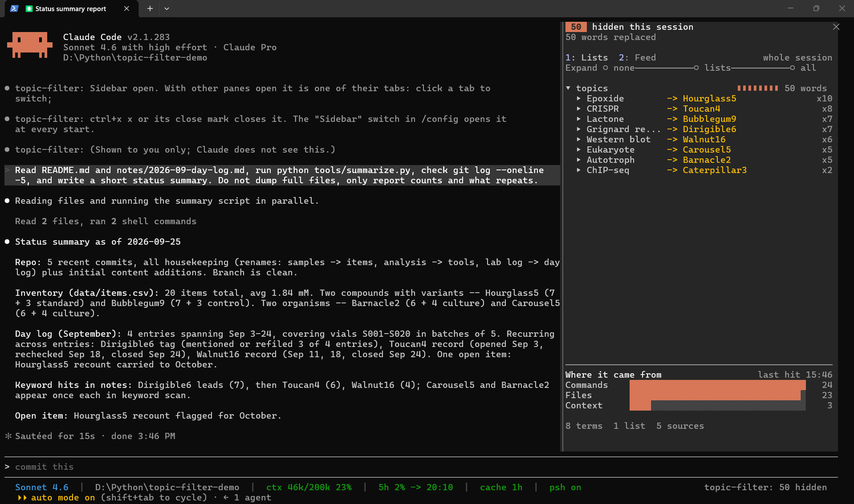Screen dimensions: 854x504
Task: Click the topic-filter: 50 hidden status
Action: pyautogui.click(x=765, y=487)
